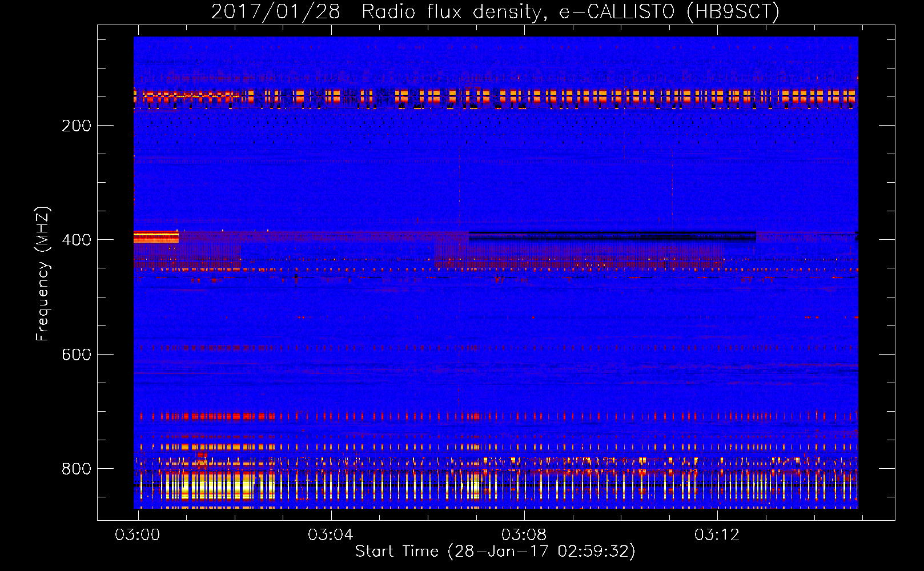Click the plot title '2017/01/28 Radio flux density, e-CALLISTO (HB9SCT)'
Viewport: 924px width, 571px height.
[495, 11]
